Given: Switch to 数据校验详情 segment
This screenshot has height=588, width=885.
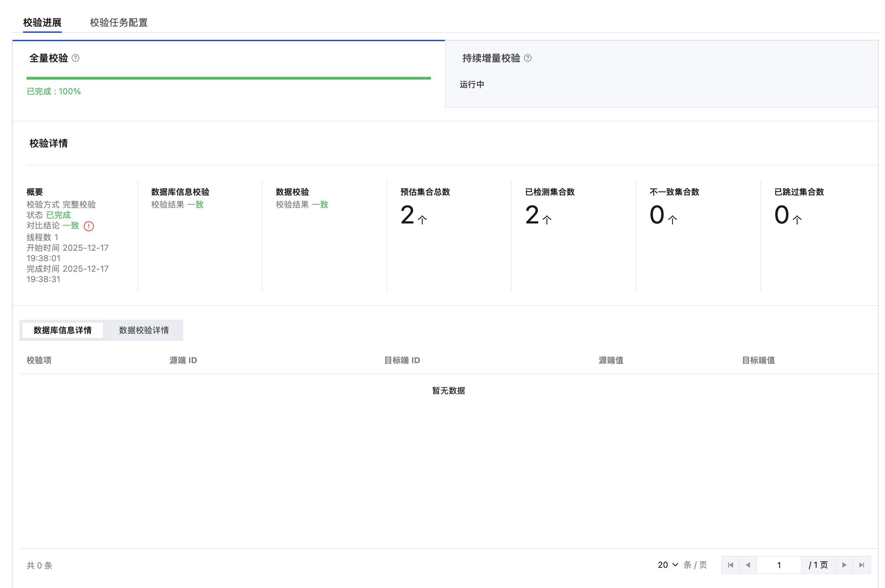Looking at the screenshot, I should (144, 330).
